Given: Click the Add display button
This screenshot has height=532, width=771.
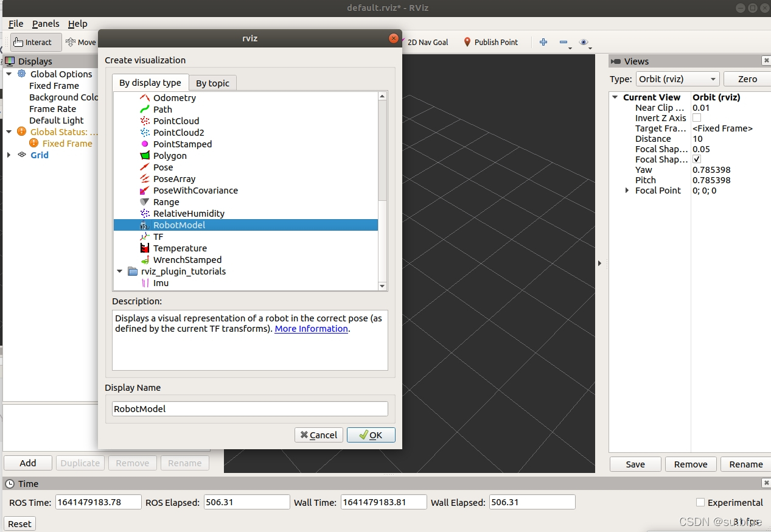Looking at the screenshot, I should point(28,463).
